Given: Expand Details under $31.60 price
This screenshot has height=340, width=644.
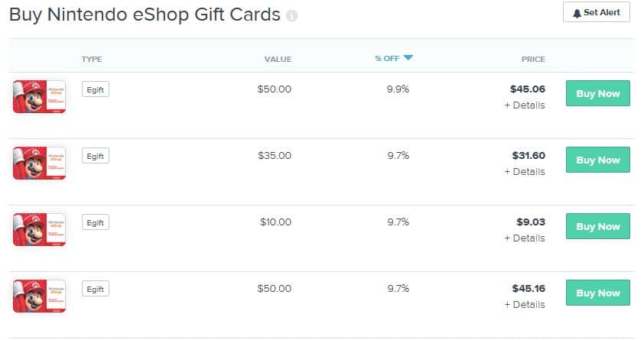Looking at the screenshot, I should tap(525, 172).
